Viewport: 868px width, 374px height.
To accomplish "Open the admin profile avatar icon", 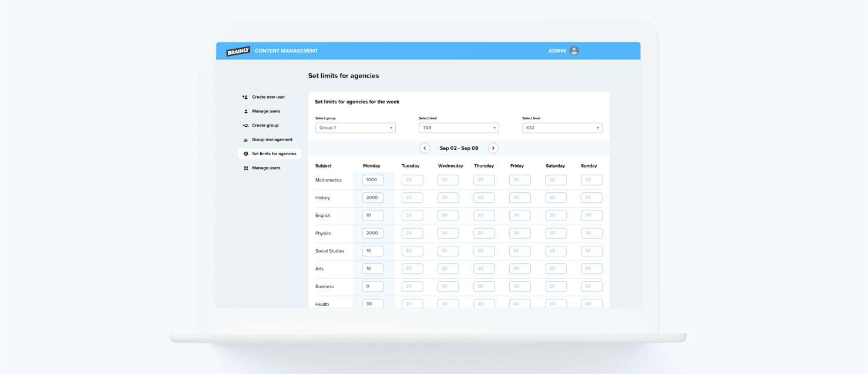I will 574,51.
